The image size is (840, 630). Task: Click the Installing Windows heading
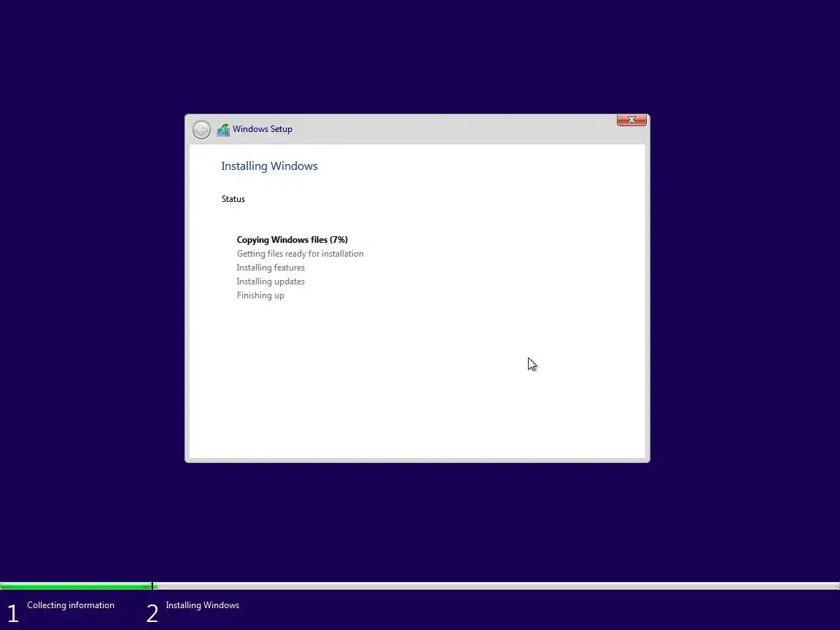[270, 166]
